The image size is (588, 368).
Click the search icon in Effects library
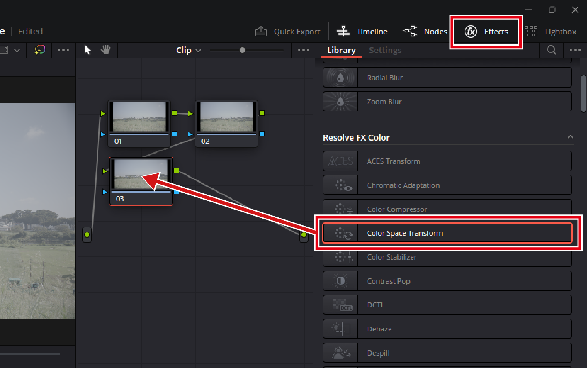552,50
